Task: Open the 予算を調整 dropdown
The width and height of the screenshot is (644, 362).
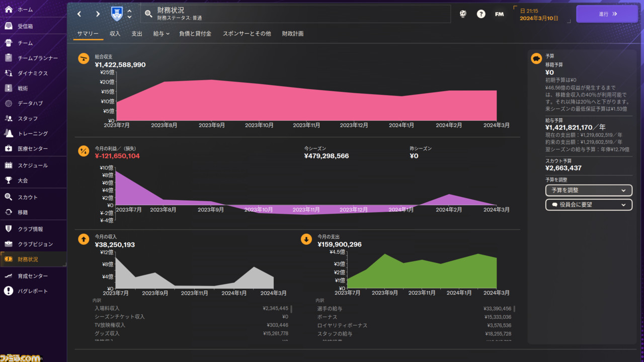Action: [589, 191]
